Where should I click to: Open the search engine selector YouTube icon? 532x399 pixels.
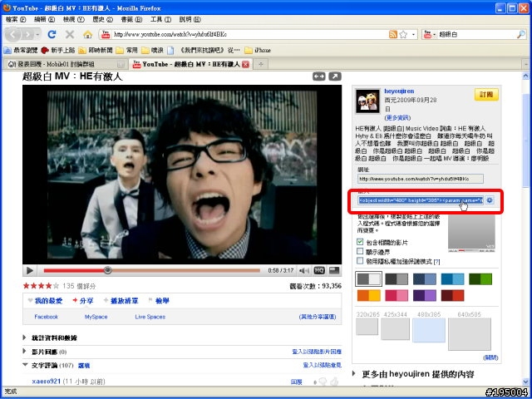(428, 34)
